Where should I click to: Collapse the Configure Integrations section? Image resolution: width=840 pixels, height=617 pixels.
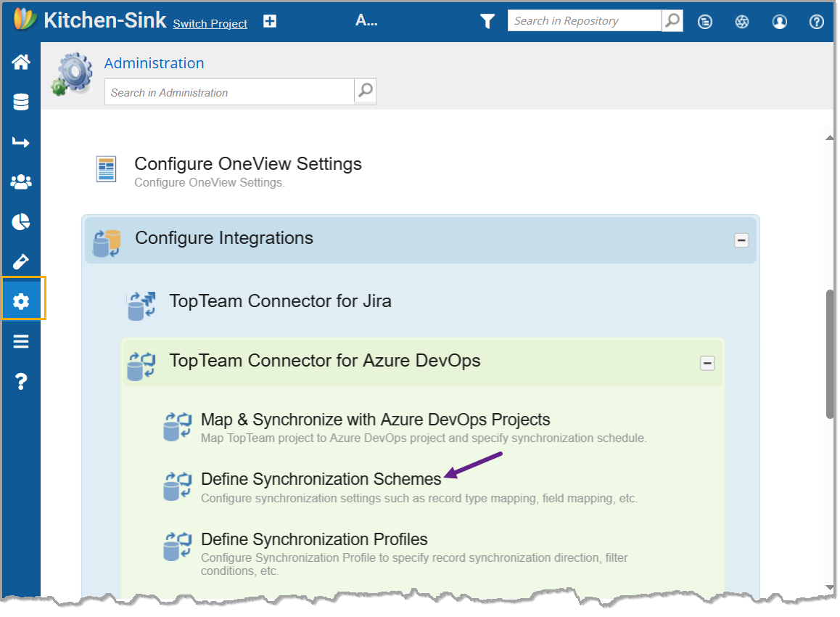pyautogui.click(x=741, y=240)
